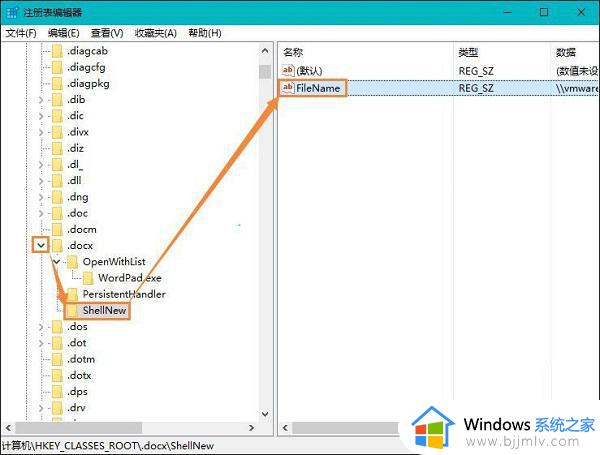Expand the .dic key
Viewport: 600px width, 455px height.
coord(41,116)
